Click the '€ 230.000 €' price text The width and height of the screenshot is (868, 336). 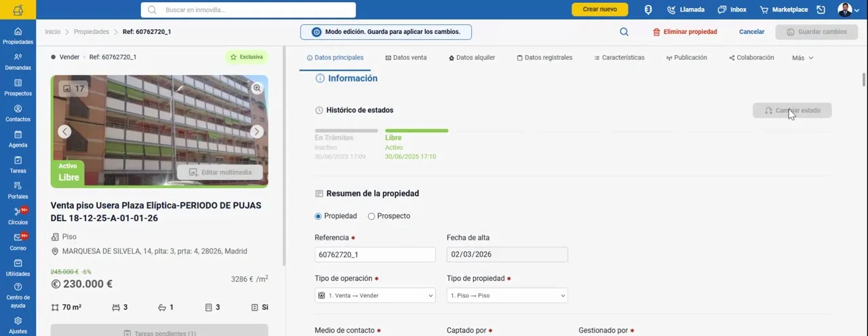[x=81, y=284]
